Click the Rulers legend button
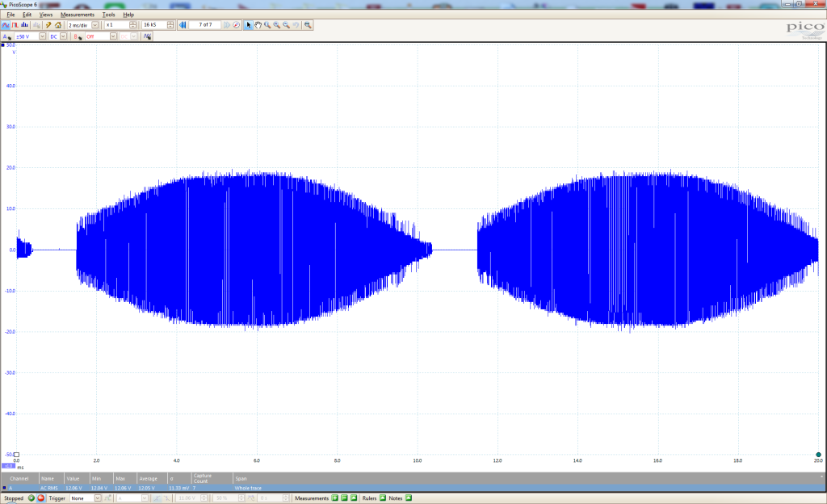Image resolution: width=827 pixels, height=504 pixels. pos(382,498)
